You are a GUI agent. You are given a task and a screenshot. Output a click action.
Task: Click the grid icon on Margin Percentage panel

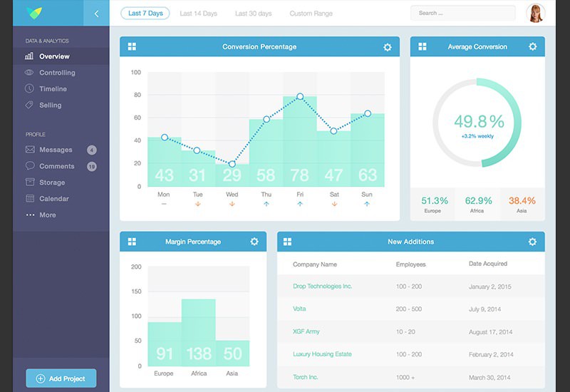(x=132, y=242)
